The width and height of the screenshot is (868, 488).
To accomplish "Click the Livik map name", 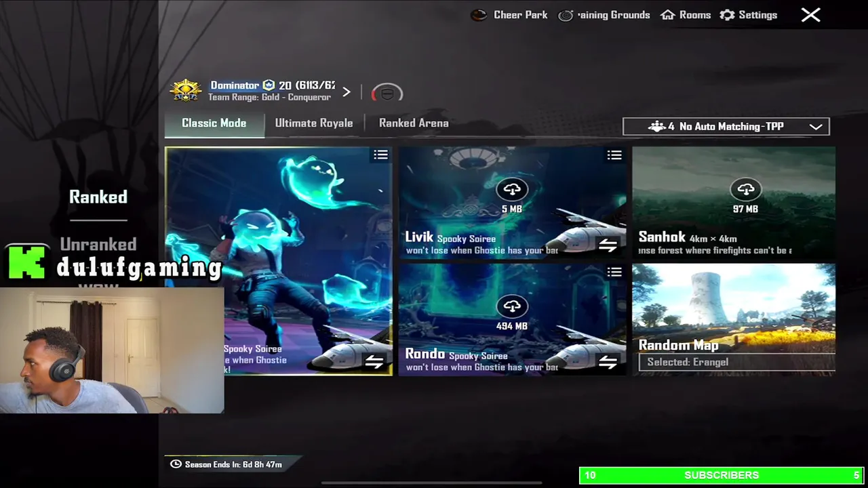I will pyautogui.click(x=419, y=237).
